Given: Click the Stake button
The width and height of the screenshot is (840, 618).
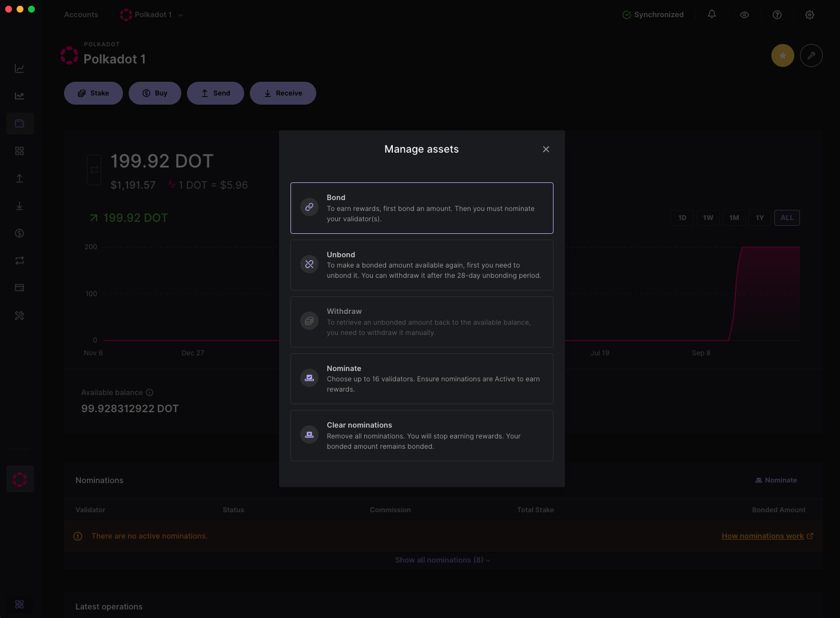Looking at the screenshot, I should tap(93, 93).
